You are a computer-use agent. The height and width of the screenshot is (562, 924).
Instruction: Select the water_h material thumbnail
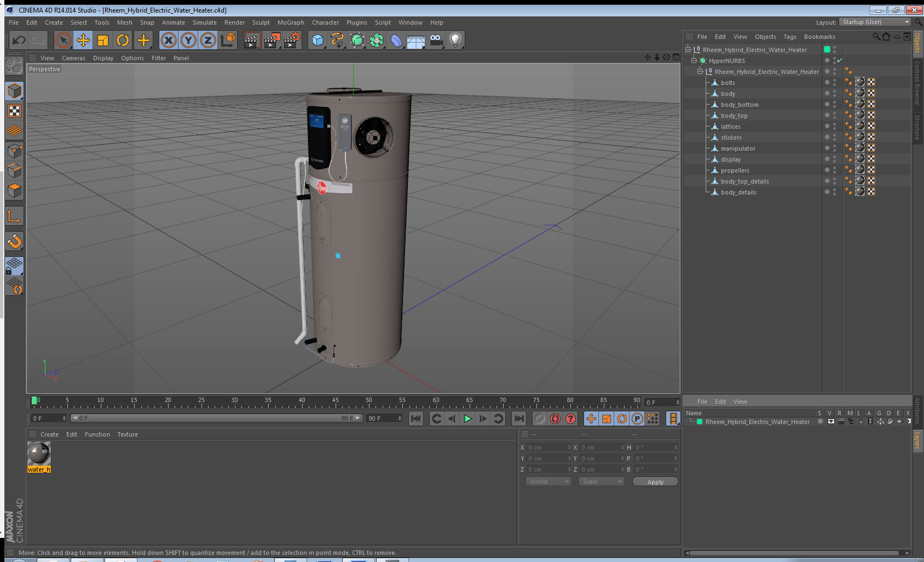pyautogui.click(x=39, y=454)
